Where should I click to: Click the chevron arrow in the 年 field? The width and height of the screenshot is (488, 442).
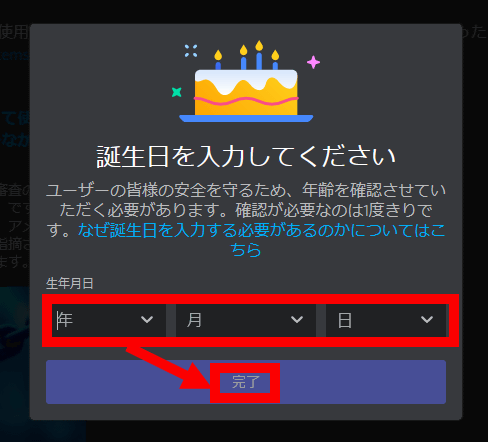tap(147, 320)
